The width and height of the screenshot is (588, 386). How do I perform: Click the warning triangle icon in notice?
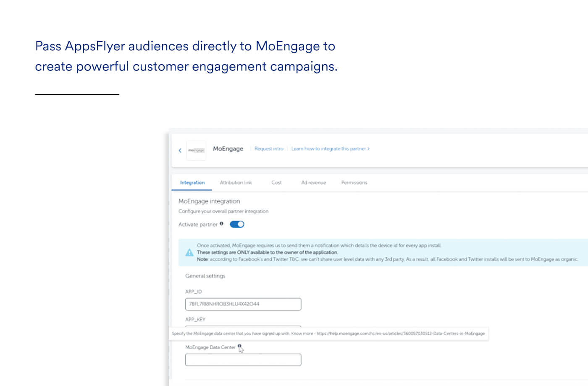(x=189, y=252)
